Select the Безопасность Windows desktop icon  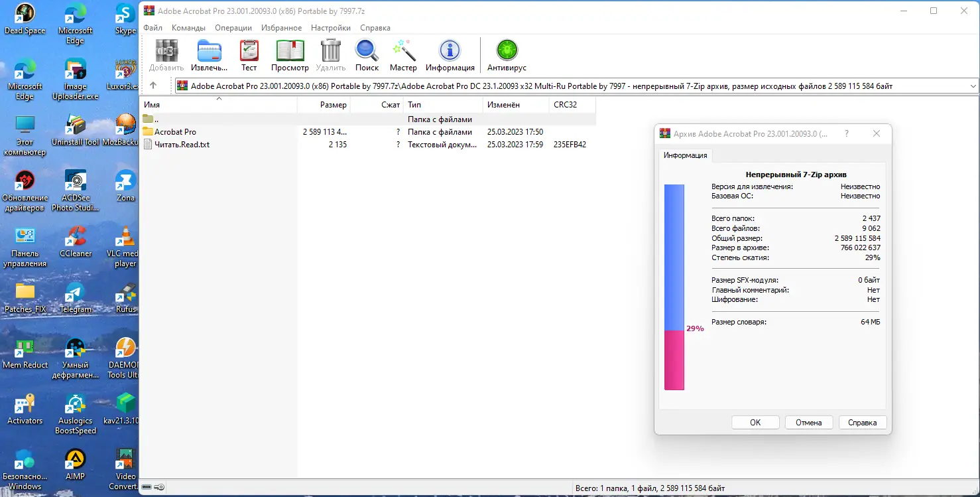pos(25,470)
